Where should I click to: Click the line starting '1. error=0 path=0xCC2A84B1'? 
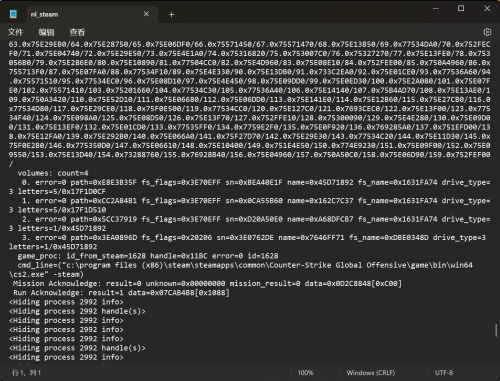pyautogui.click(x=256, y=201)
